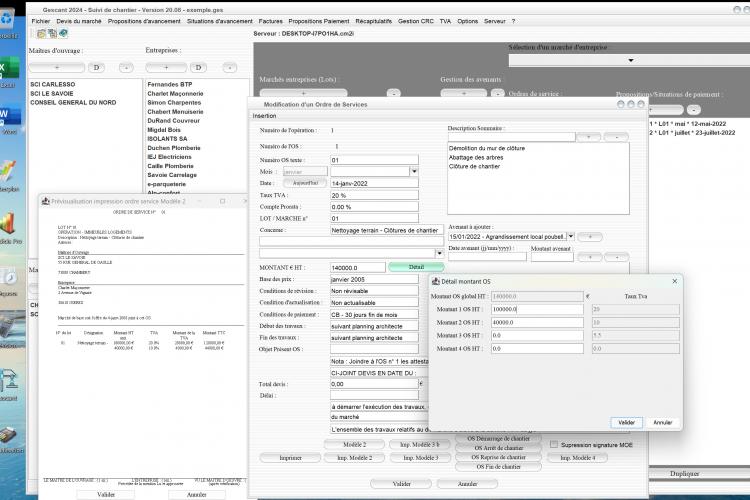Click the duplicate documents toolbar icon
Screen dimensions: 750x500
click(52, 33)
